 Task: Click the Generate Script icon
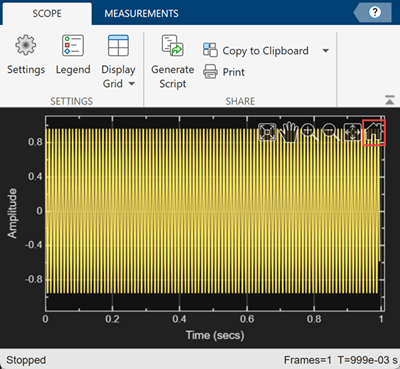pos(172,45)
